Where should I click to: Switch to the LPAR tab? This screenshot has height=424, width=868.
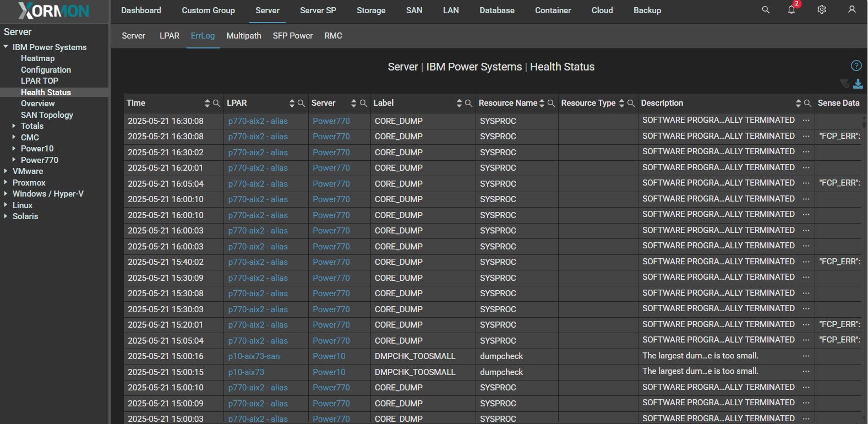(170, 36)
